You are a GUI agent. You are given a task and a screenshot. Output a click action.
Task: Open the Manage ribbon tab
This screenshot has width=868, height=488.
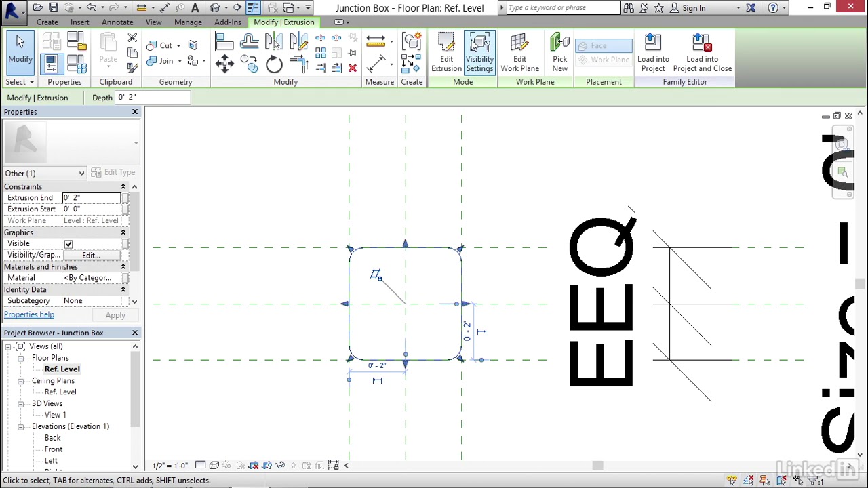tap(188, 22)
